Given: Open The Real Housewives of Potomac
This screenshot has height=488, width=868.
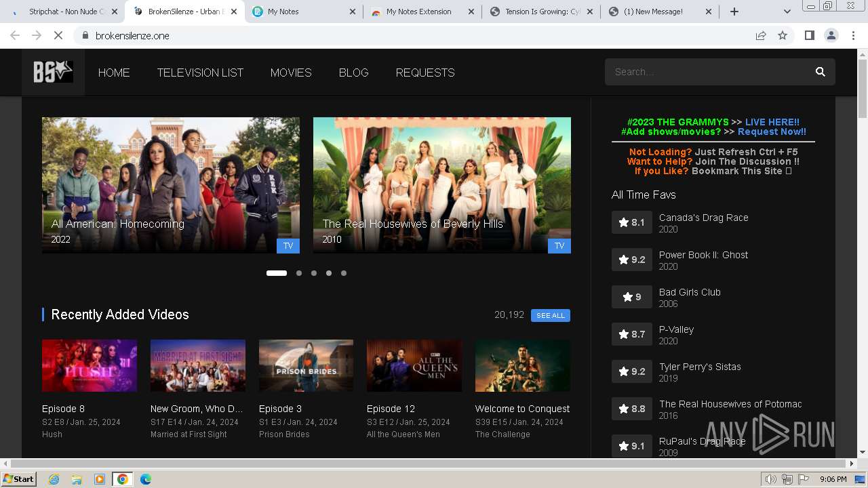Looking at the screenshot, I should 730,404.
